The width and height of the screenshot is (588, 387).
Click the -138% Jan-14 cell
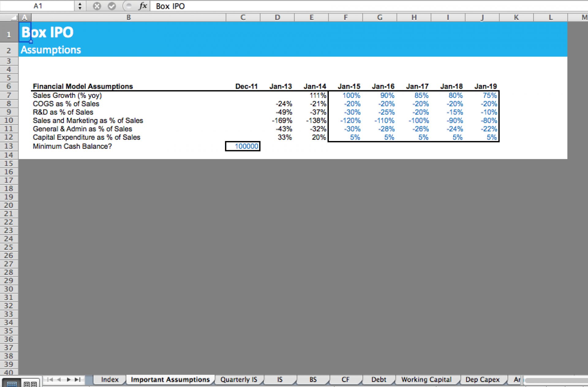[316, 121]
